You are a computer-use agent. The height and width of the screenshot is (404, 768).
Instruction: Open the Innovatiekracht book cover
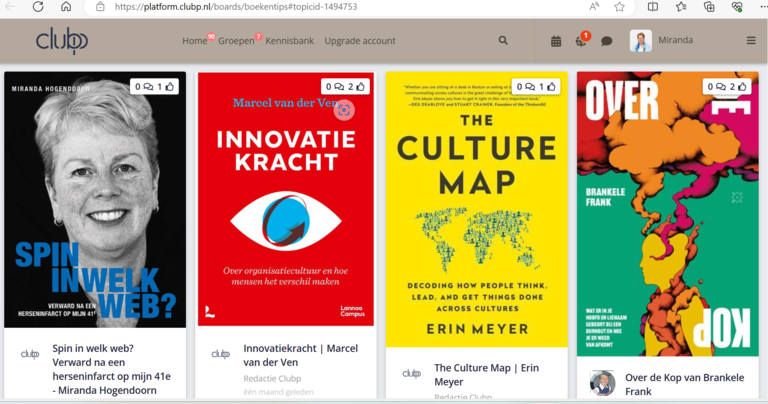[286, 199]
